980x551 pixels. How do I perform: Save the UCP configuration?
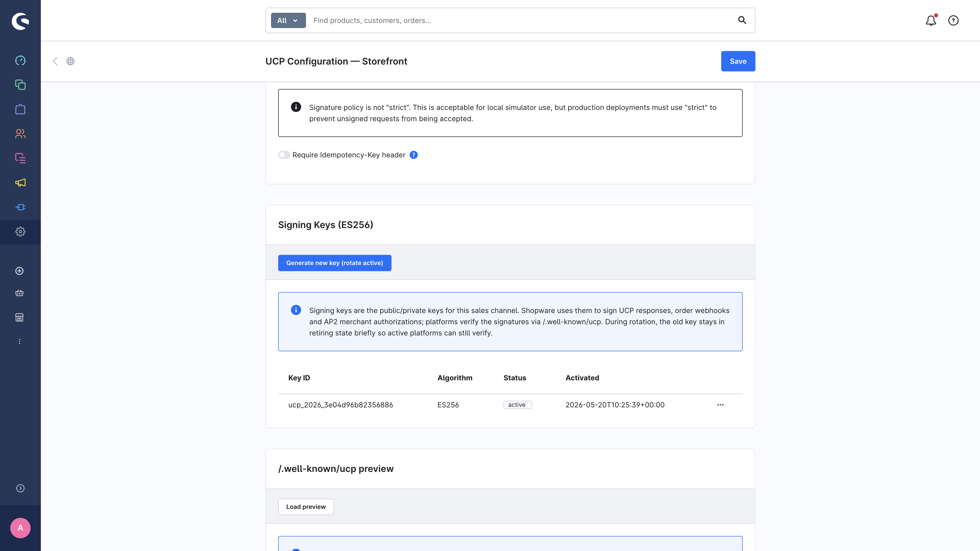[x=738, y=61]
